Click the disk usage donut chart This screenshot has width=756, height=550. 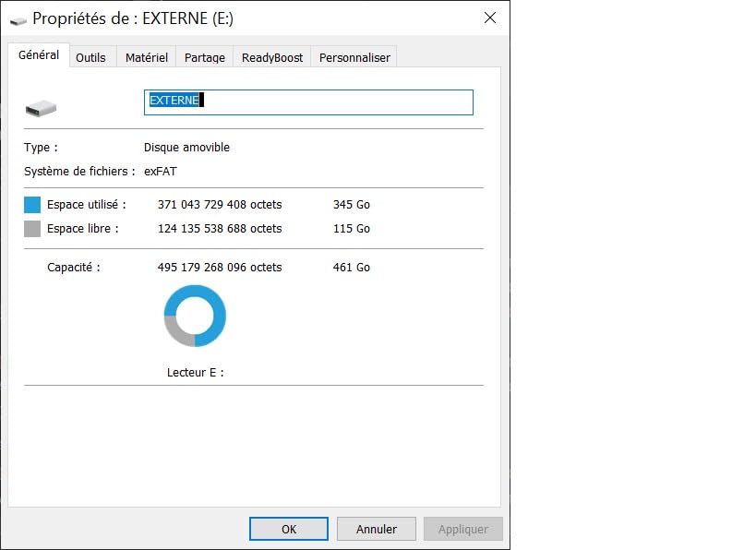click(x=195, y=316)
